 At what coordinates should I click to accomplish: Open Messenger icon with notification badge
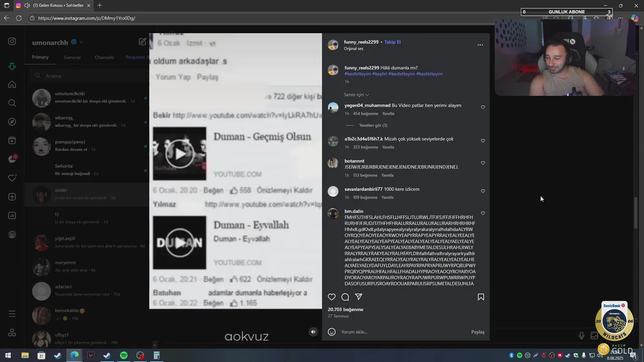pyautogui.click(x=12, y=159)
